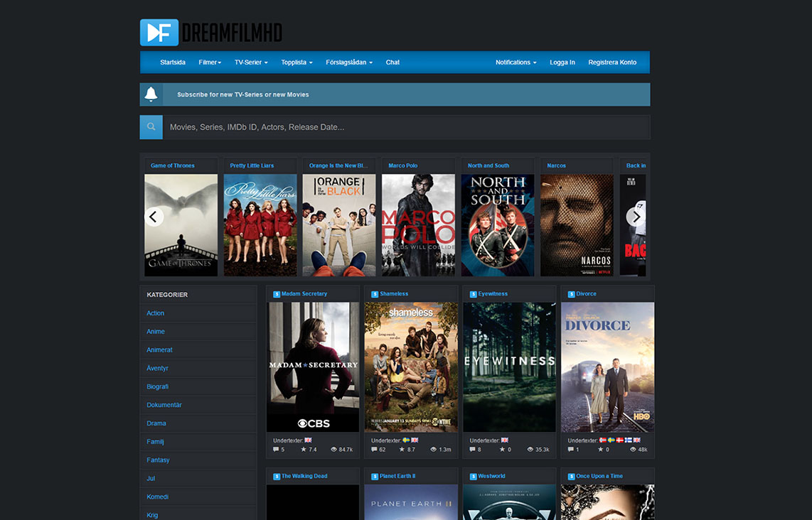Viewport: 812px width, 520px height.
Task: Click the UK flag subtitle on Madam Secretary
Action: [x=308, y=440]
